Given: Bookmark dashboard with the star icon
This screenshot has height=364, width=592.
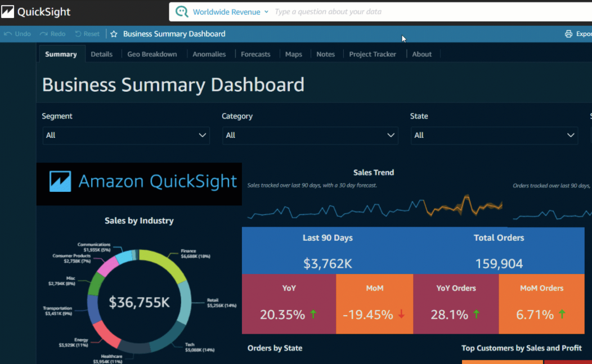Looking at the screenshot, I should pyautogui.click(x=114, y=34).
